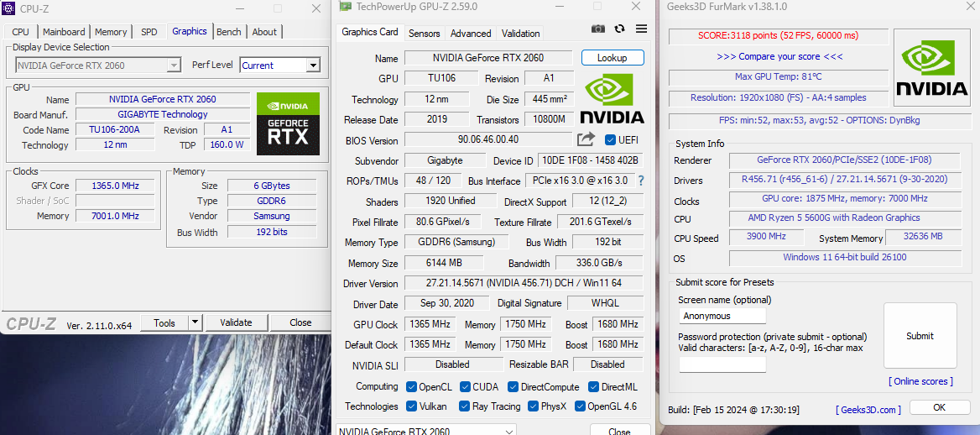
Task: Click the GPU-Z screenshot camera icon
Action: tap(597, 29)
